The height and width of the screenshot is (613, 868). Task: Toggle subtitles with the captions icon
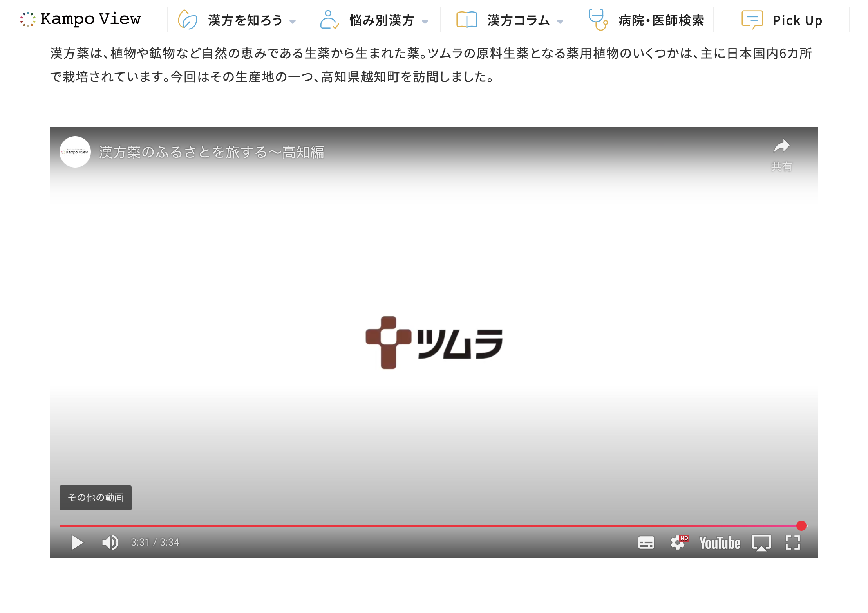coord(646,543)
